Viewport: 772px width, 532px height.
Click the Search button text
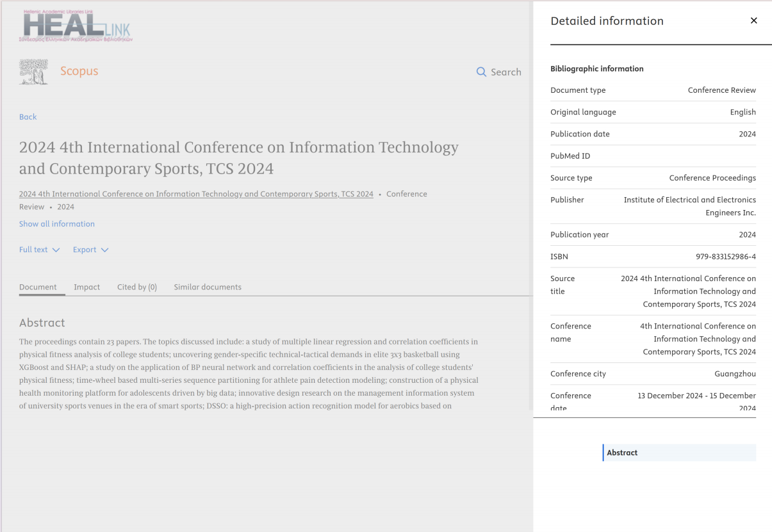[506, 72]
